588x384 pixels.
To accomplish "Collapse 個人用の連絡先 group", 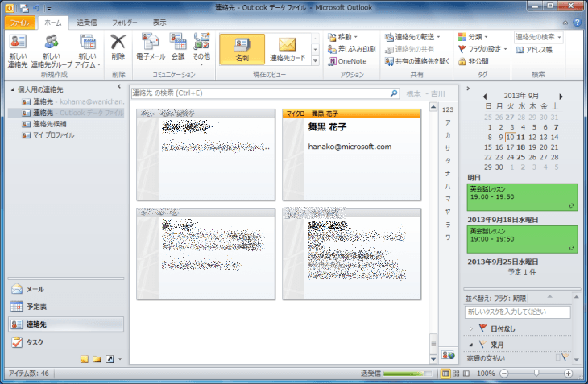I will [13, 89].
